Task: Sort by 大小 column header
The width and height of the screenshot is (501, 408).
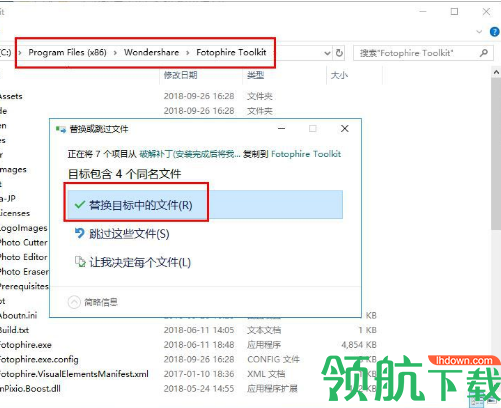Action: [x=339, y=75]
